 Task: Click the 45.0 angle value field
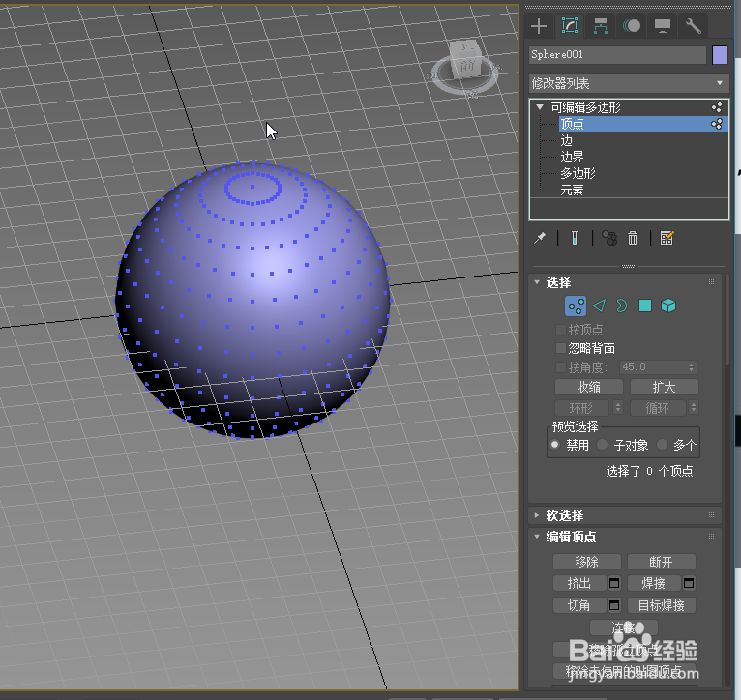pyautogui.click(x=653, y=367)
